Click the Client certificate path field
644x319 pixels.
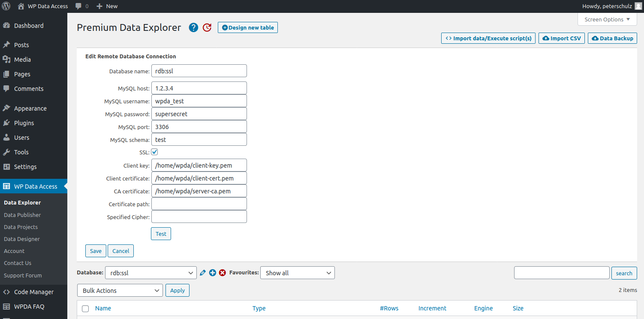pos(199,178)
